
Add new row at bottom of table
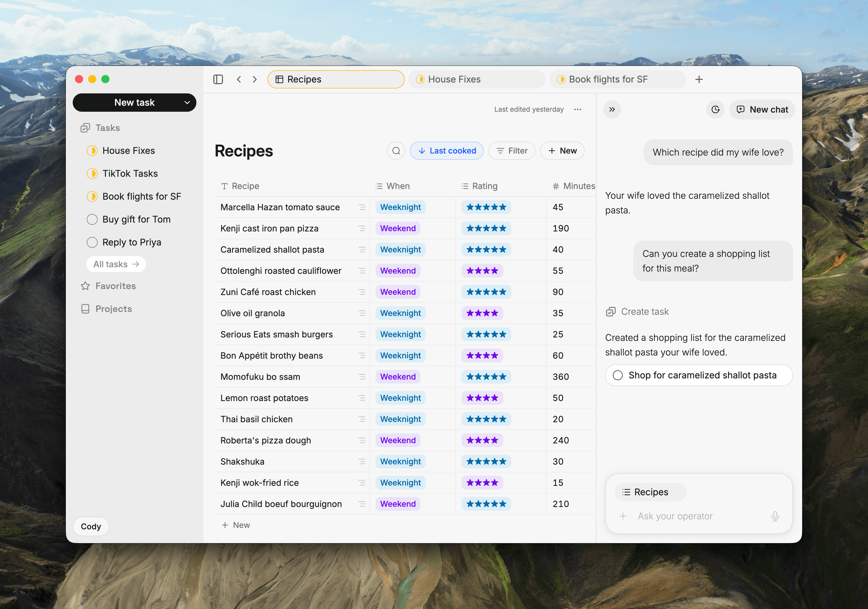point(236,525)
